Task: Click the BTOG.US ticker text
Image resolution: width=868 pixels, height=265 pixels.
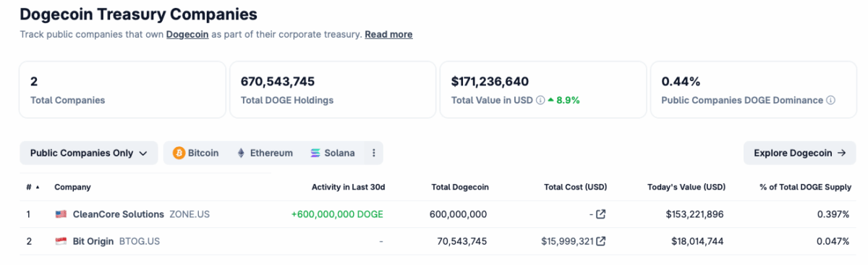Action: point(140,241)
